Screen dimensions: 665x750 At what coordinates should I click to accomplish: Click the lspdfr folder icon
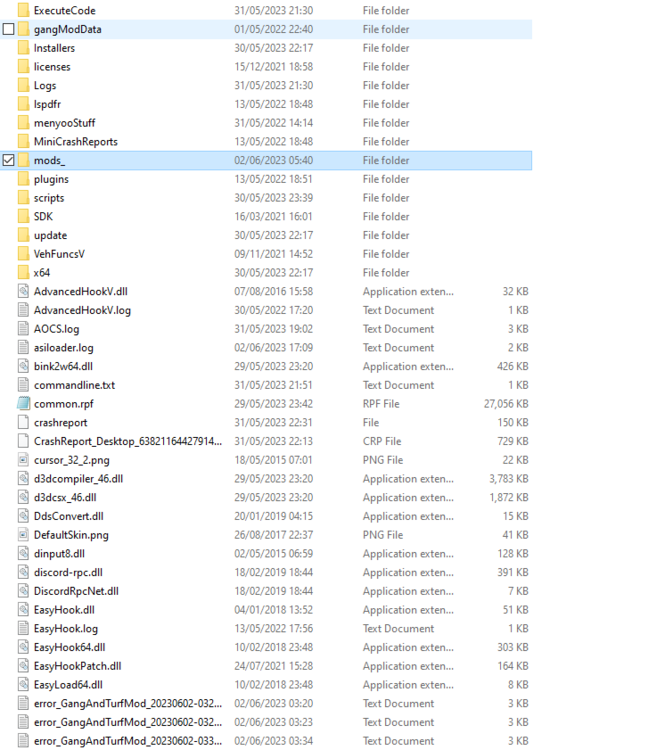23,104
